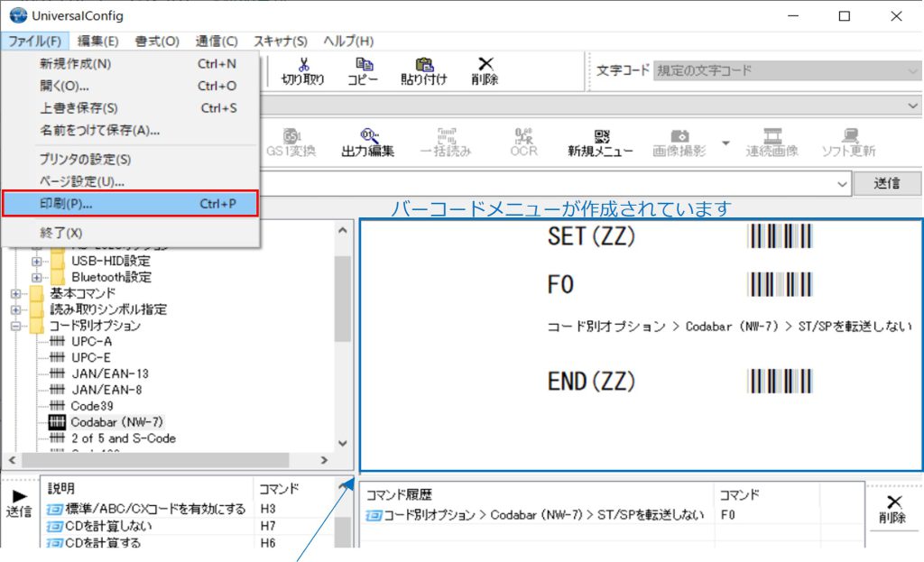Select the UPC-A barcode tree item
This screenshot has height=562, width=924.
click(x=91, y=341)
